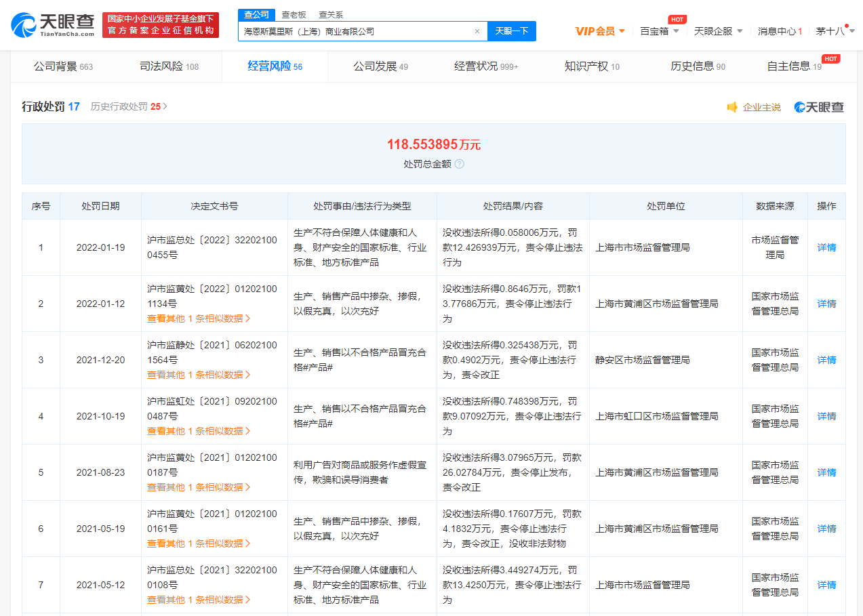Expand the 天眼企服 menu
863x616 pixels.
(718, 31)
